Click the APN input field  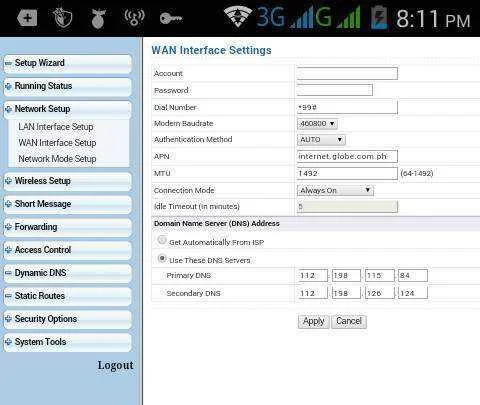[347, 156]
